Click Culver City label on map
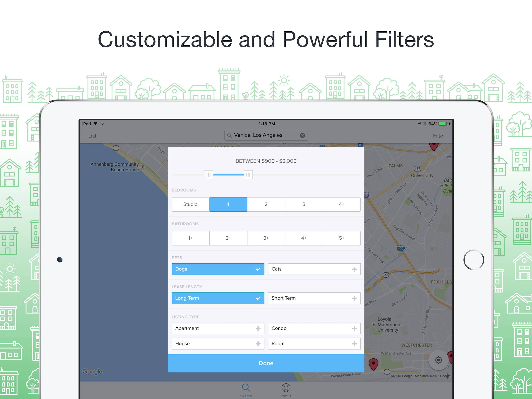This screenshot has width=532, height=399. (x=422, y=175)
